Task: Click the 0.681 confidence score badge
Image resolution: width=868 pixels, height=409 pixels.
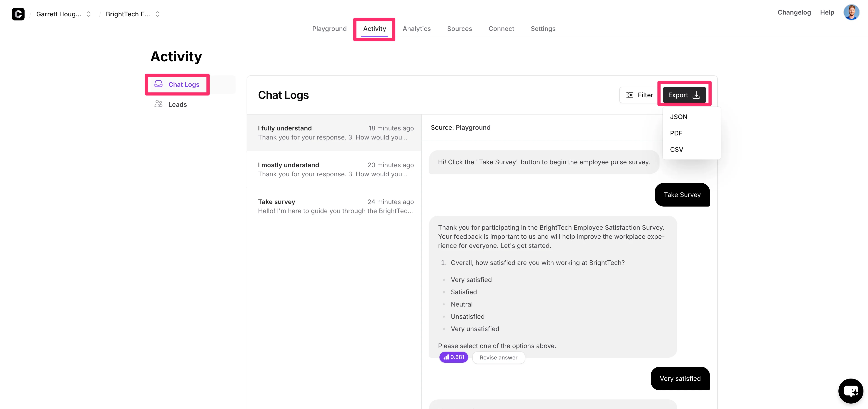Action: point(454,357)
